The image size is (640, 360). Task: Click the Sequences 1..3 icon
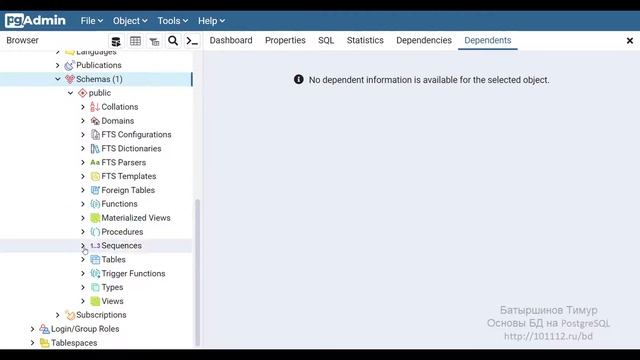click(95, 246)
